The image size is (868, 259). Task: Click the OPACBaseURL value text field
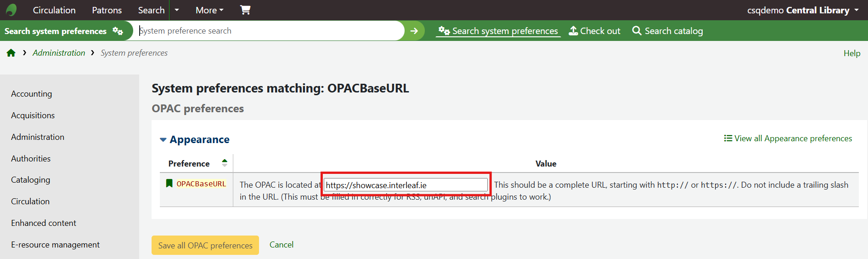coord(406,185)
